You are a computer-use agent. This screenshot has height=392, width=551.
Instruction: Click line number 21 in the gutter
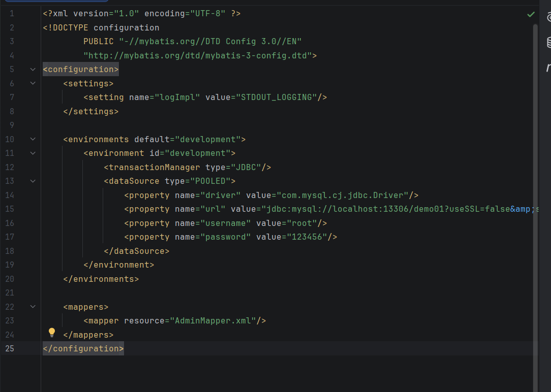point(10,292)
